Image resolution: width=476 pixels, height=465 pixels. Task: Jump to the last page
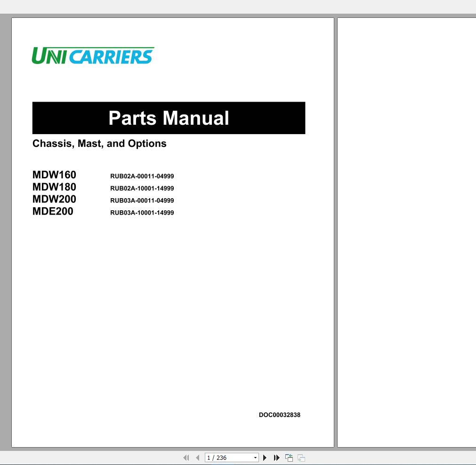tap(276, 457)
